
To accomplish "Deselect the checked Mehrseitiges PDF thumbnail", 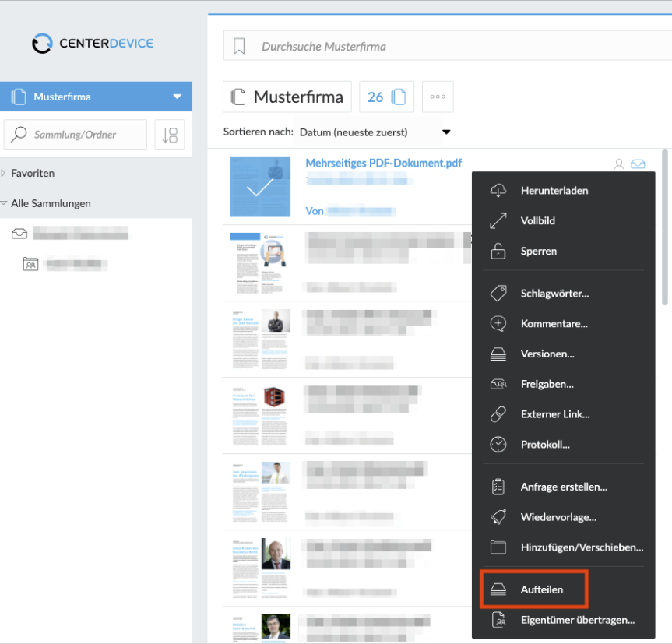I will coord(260,186).
